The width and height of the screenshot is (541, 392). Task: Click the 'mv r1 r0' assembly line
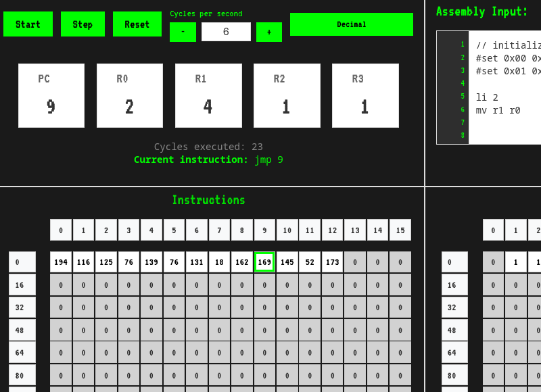pyautogui.click(x=498, y=110)
